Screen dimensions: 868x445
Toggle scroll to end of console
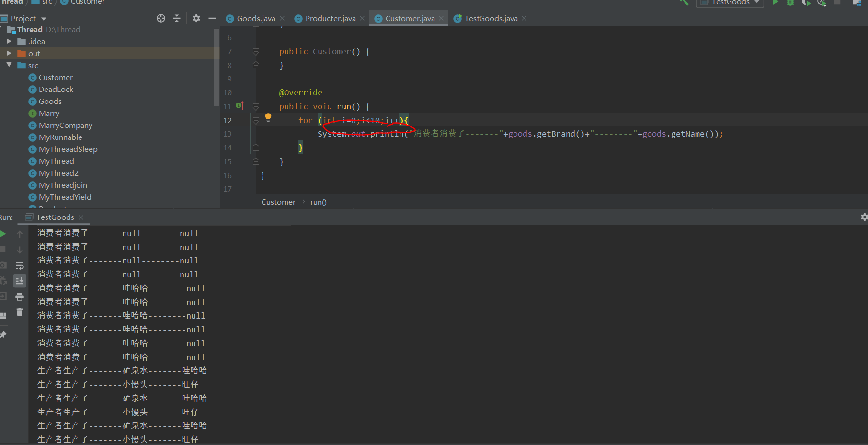point(20,281)
